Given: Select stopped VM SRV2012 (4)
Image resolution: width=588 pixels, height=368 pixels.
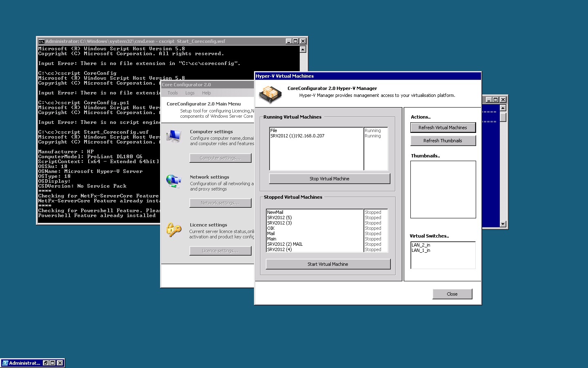Looking at the screenshot, I should [315, 249].
